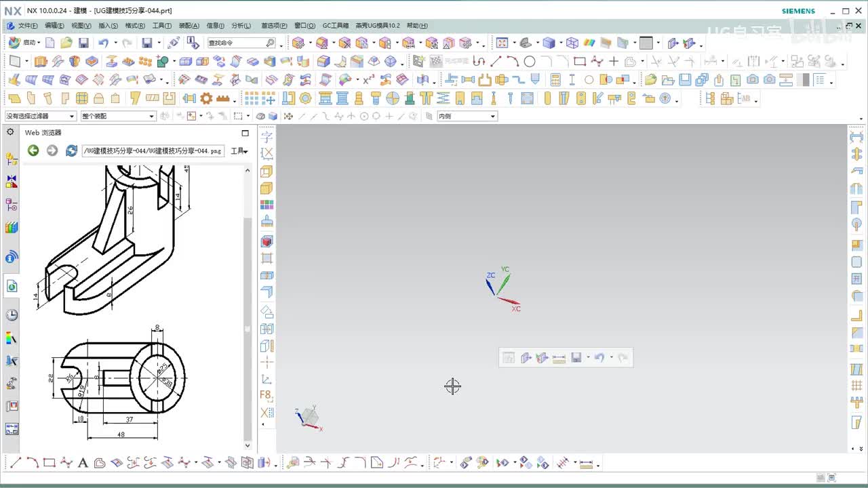
Task: Click the 查找命令 search field
Action: pos(241,43)
